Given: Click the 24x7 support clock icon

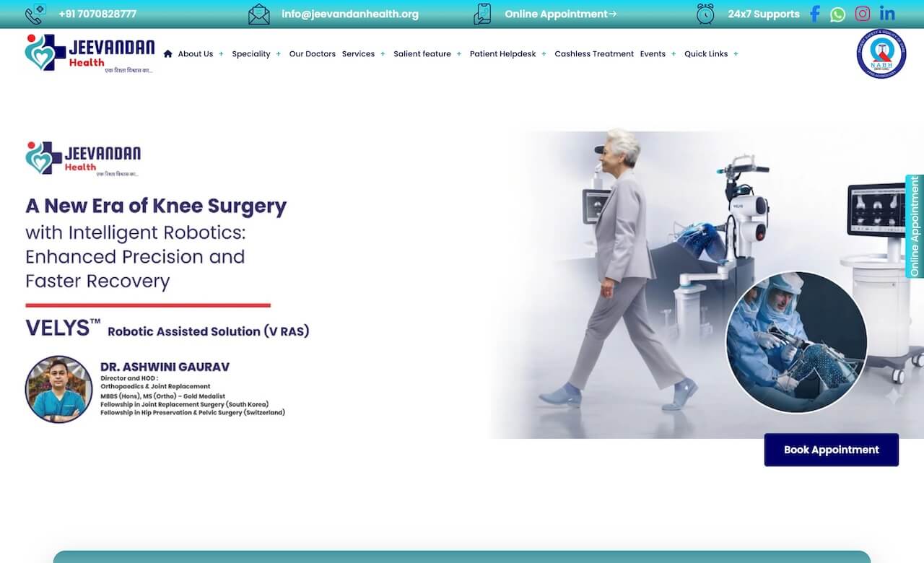Looking at the screenshot, I should click(705, 14).
